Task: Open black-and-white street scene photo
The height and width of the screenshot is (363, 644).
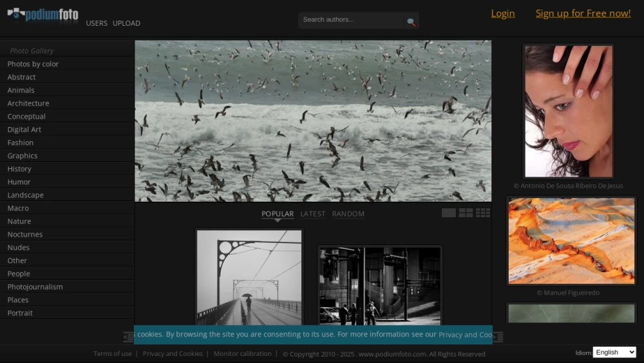Action: pyautogui.click(x=380, y=286)
